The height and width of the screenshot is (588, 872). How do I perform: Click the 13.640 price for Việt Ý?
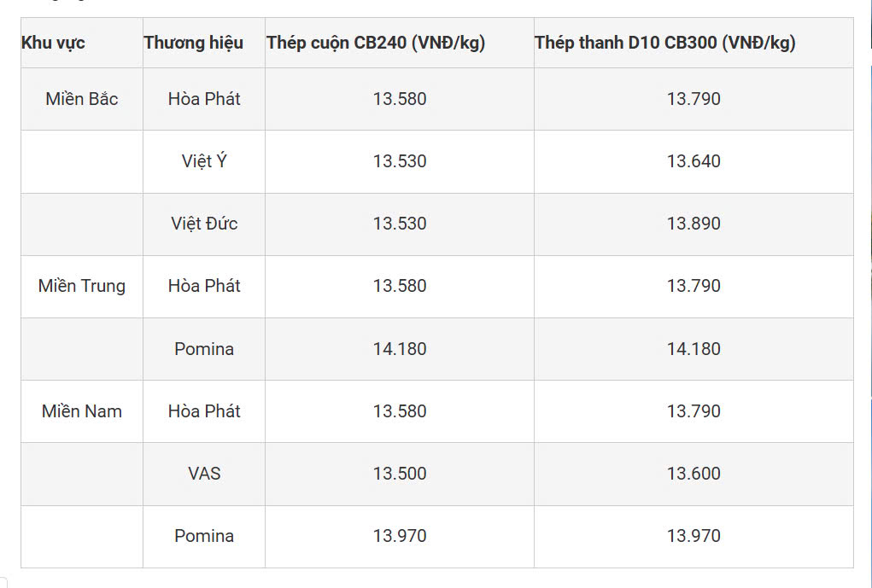pyautogui.click(x=694, y=161)
